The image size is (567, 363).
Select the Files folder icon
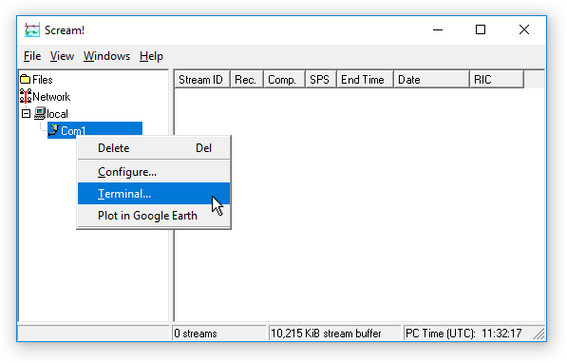coord(25,79)
